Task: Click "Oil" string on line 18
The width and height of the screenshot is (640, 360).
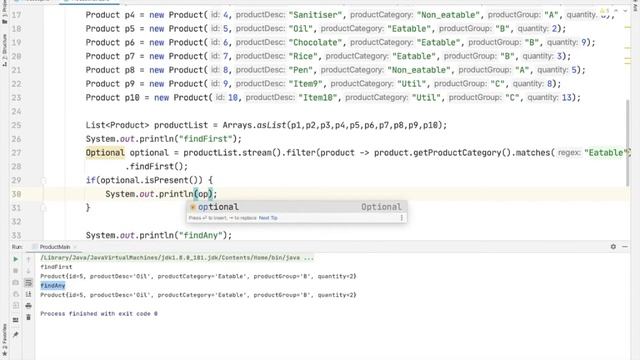Action: point(300,29)
